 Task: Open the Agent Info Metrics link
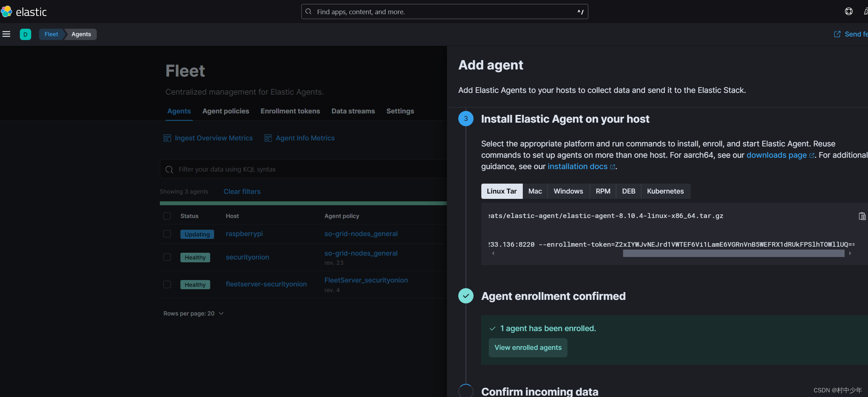[305, 138]
